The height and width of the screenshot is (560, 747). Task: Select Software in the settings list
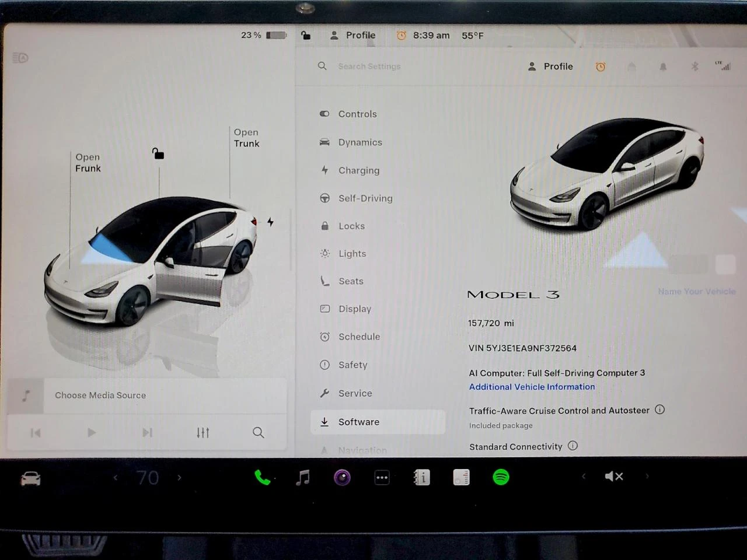[378, 422]
